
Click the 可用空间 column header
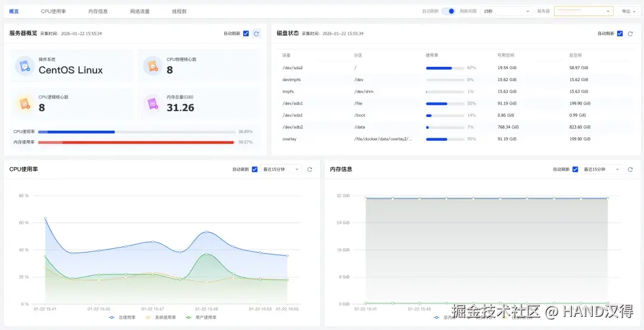pos(506,55)
